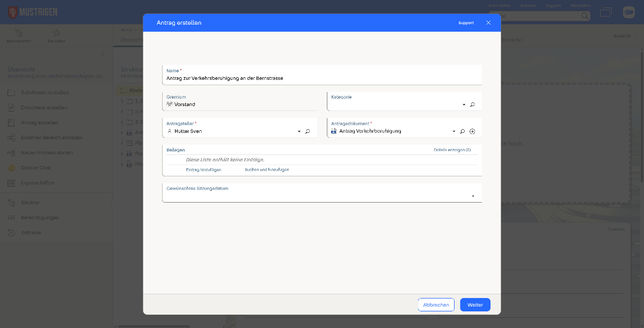Show Beilagen details via Details anzeigen
Viewport: 644px width, 328px height.
(x=452, y=150)
